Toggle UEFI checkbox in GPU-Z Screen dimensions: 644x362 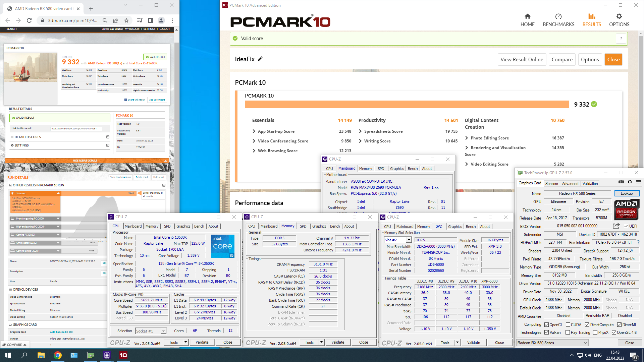coord(626,226)
